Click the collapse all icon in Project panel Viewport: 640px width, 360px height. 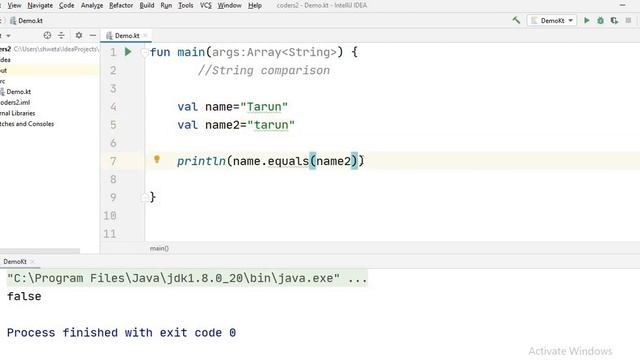[x=61, y=36]
